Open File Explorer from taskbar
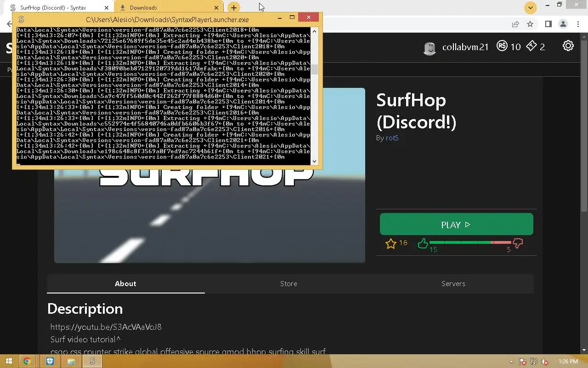 [71, 362]
